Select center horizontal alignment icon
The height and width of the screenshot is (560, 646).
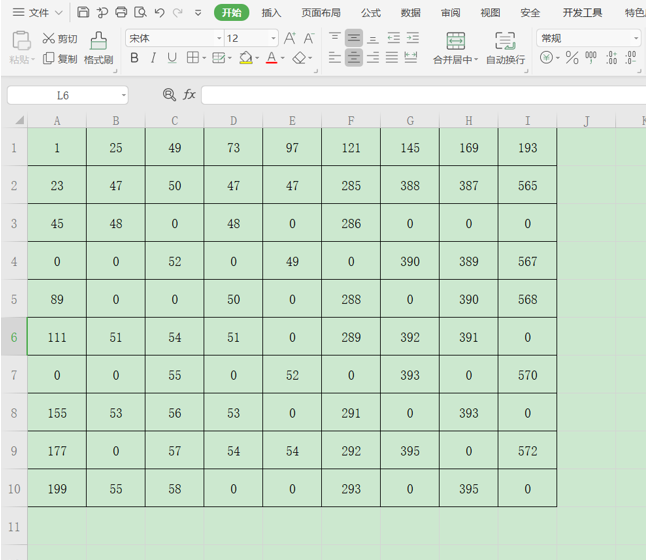353,58
